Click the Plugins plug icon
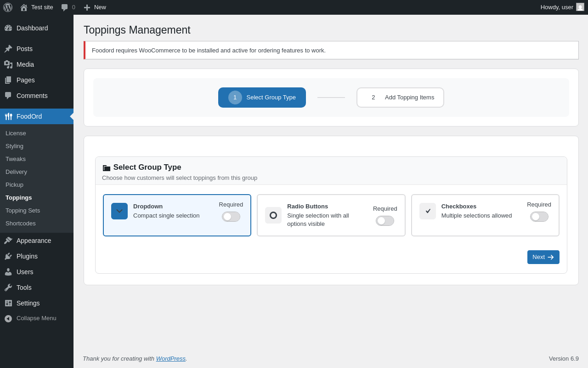The image size is (588, 368). coord(8,256)
